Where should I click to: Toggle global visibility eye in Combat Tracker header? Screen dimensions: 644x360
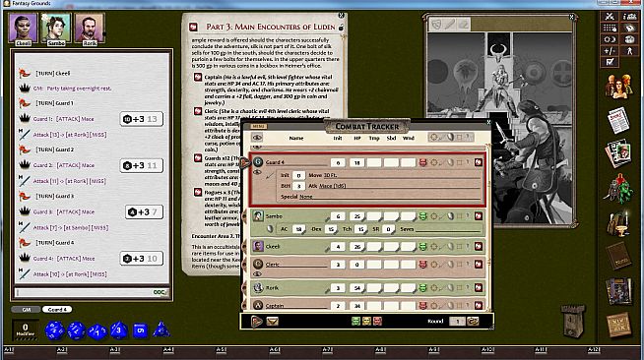[x=257, y=138]
